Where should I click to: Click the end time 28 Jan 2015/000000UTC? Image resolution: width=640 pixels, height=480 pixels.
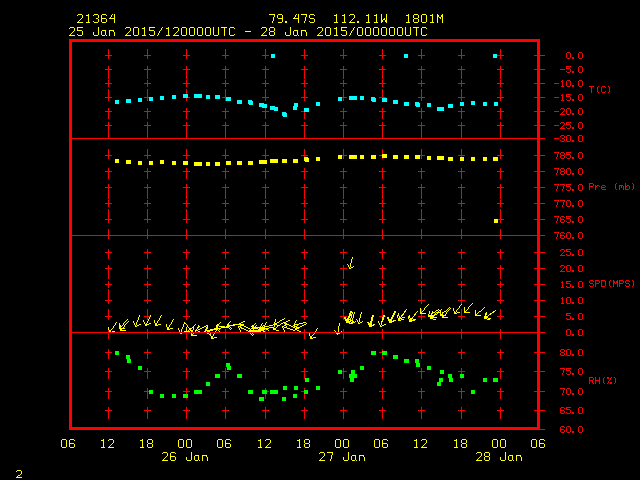(x=344, y=32)
